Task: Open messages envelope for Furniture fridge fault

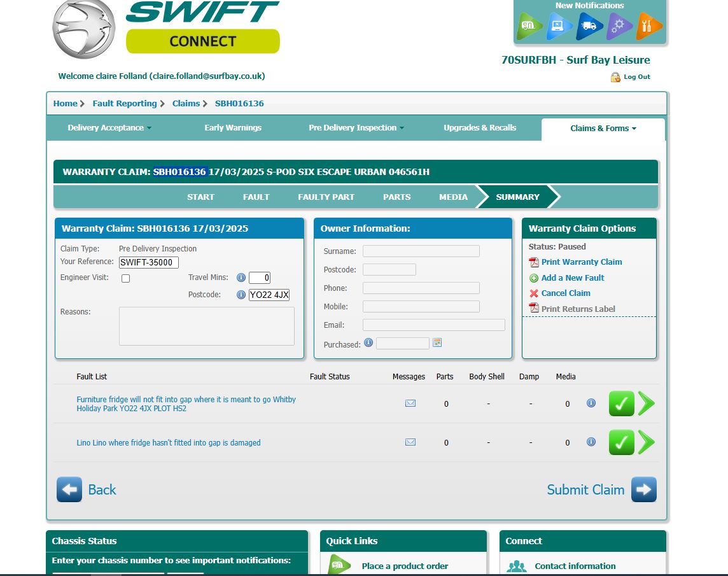Action: (410, 404)
